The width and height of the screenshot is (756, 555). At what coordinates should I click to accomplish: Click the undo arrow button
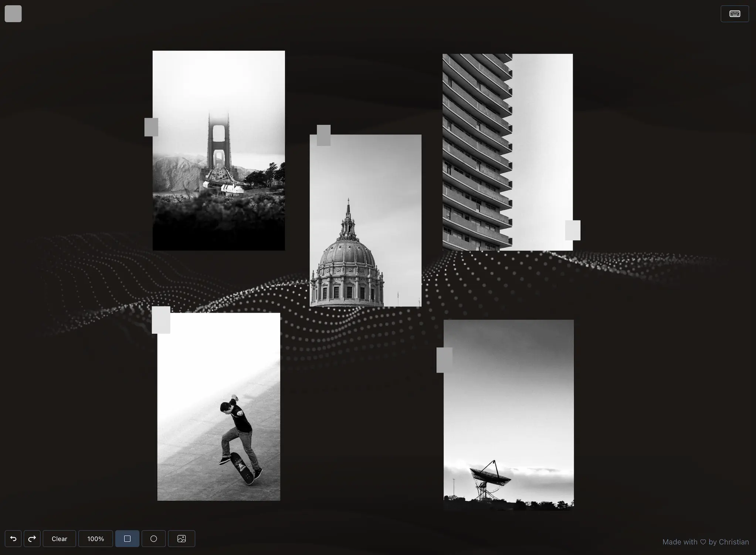click(13, 539)
